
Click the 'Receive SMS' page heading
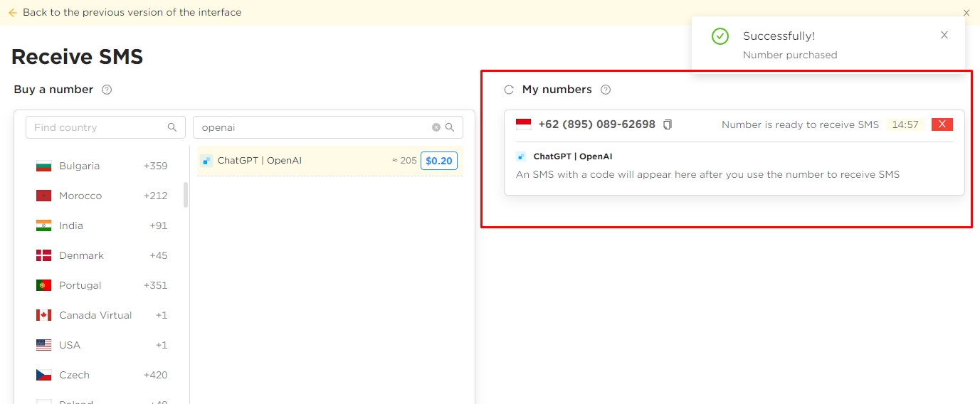77,57
